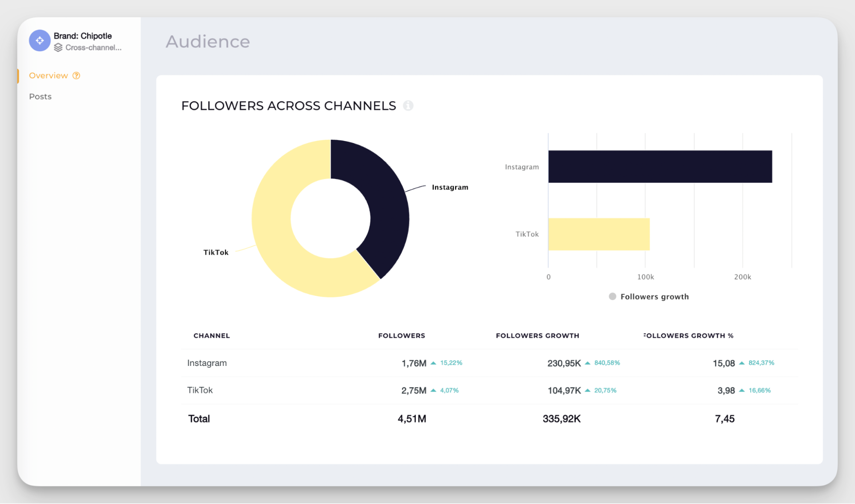Screen dimensions: 855x504
Task: Toggle the Followers growth legend item
Action: 649,297
